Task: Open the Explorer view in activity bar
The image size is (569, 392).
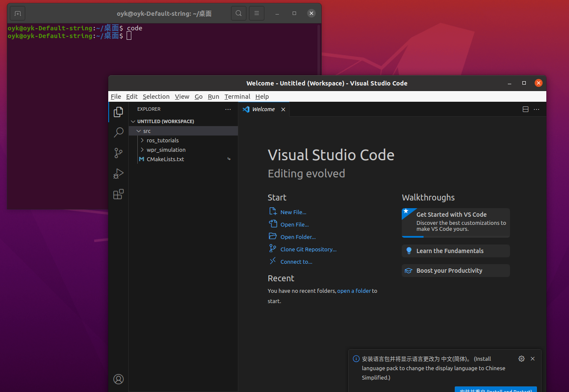Action: click(x=119, y=112)
